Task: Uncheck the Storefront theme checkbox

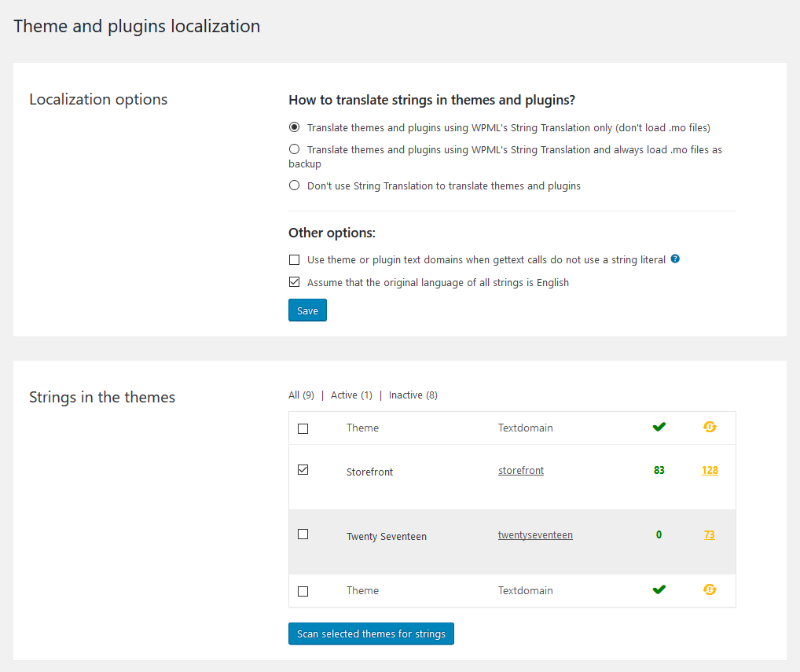Action: click(303, 470)
